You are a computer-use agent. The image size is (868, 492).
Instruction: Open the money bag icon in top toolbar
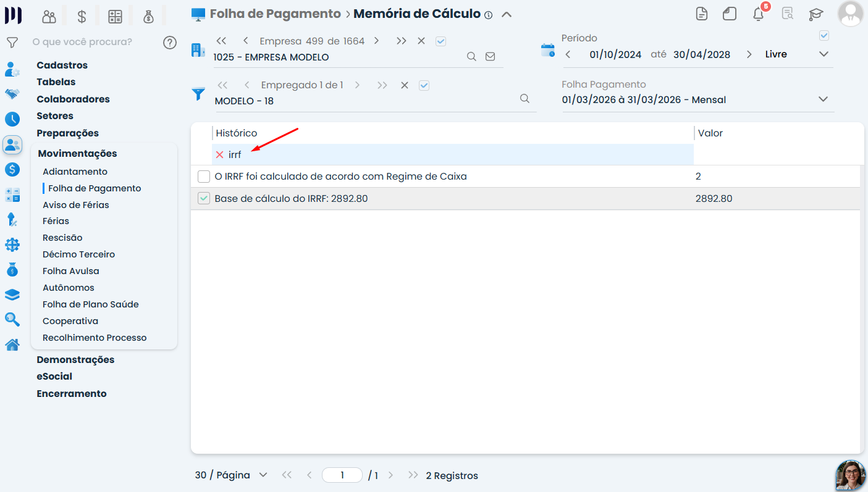pos(148,17)
